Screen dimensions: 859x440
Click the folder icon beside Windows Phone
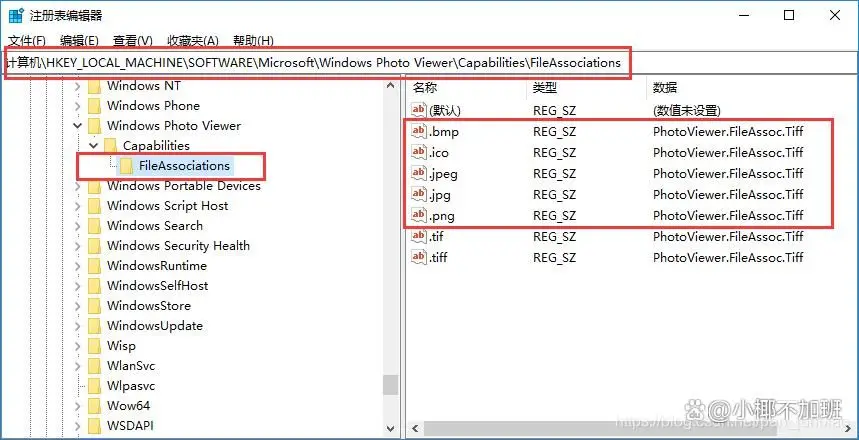coord(95,106)
